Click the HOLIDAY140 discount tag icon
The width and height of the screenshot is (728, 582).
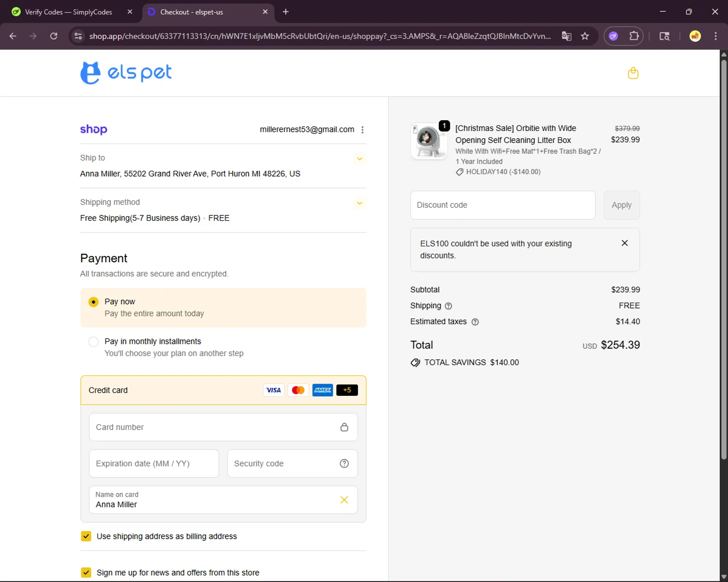click(x=459, y=172)
